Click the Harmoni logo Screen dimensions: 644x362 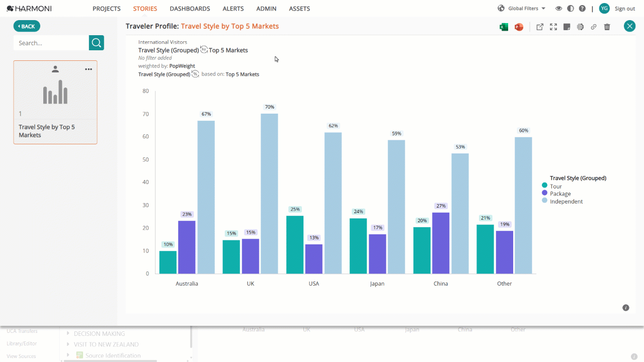[29, 9]
